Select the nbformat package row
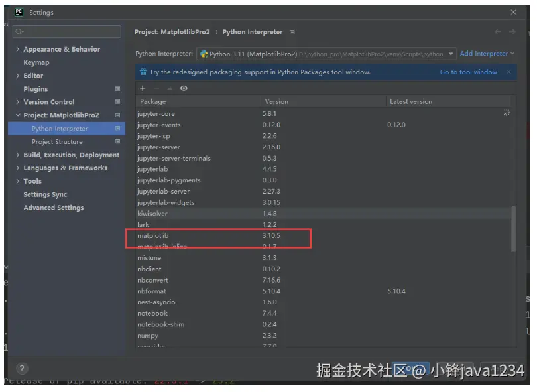Image resolution: width=537 pixels, height=392 pixels. point(323,291)
